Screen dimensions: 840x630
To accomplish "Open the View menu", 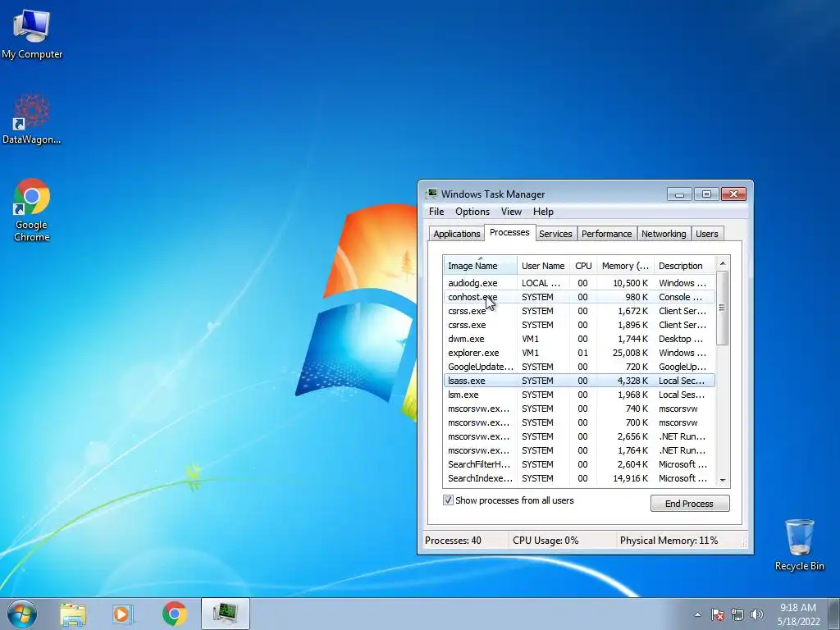I will [x=511, y=212].
